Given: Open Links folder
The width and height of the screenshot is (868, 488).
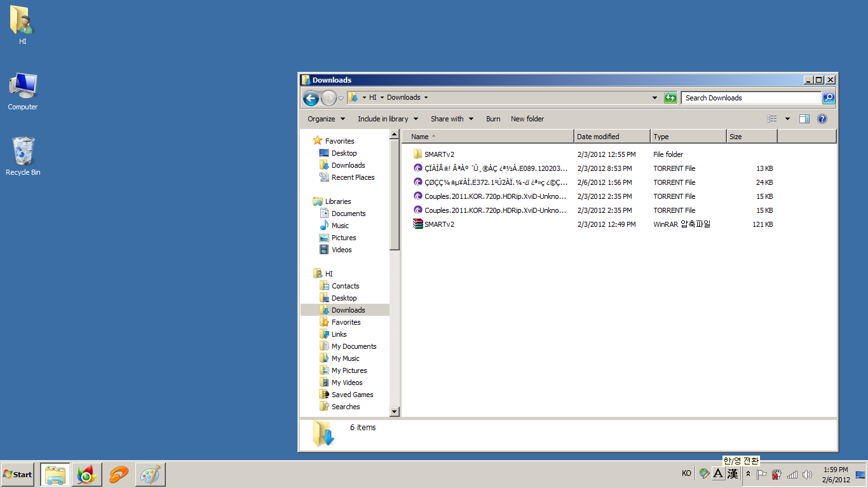Looking at the screenshot, I should click(x=339, y=334).
